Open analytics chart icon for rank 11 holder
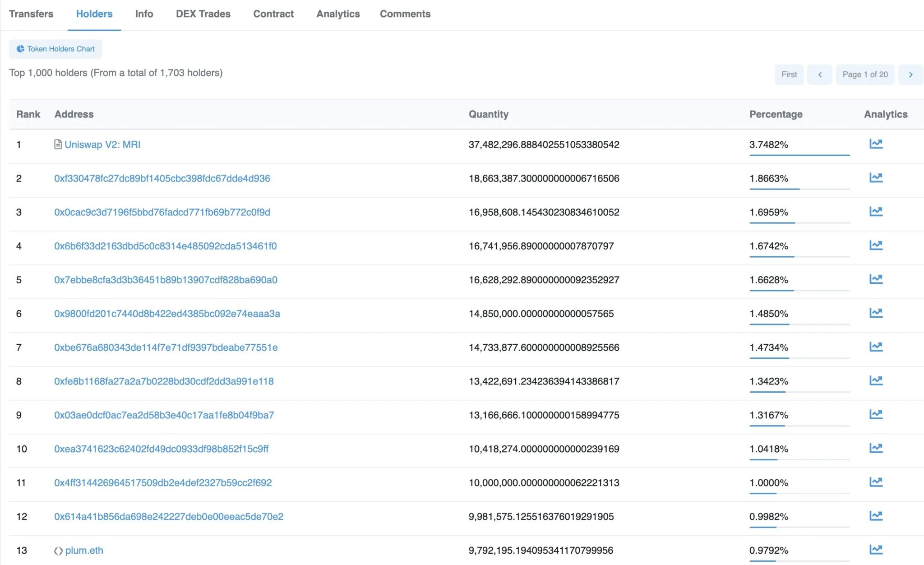 [876, 482]
